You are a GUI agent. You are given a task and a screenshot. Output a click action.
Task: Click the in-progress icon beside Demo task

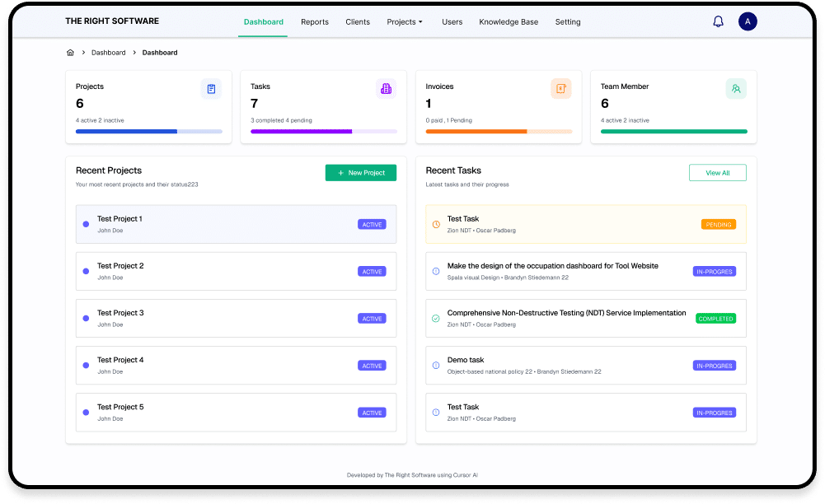[435, 365]
